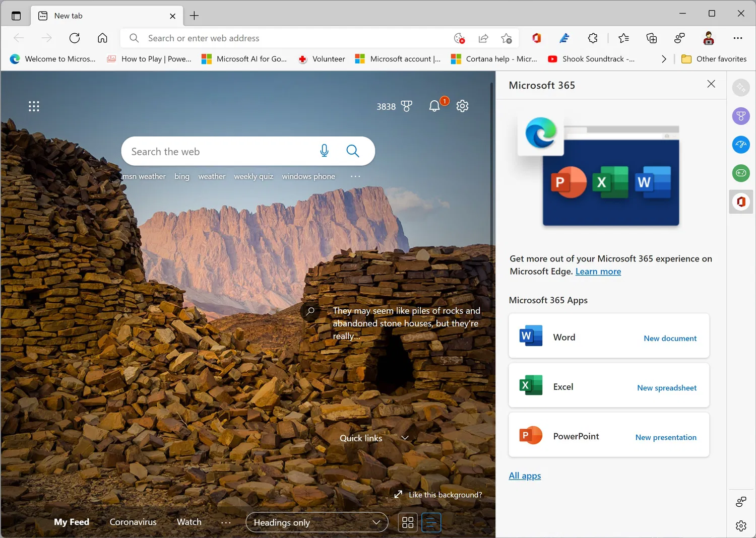
Task: Open the Other favorites folder
Action: click(714, 59)
